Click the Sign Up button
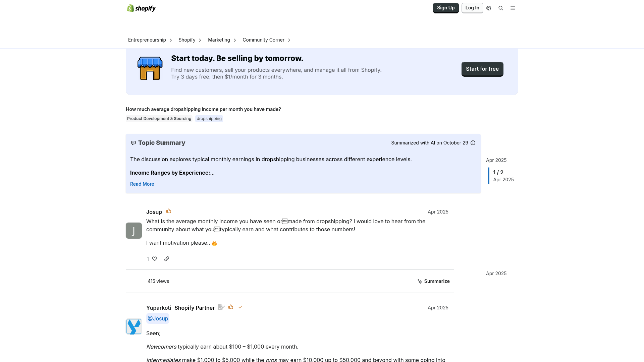This screenshot has width=644, height=362. point(446,8)
